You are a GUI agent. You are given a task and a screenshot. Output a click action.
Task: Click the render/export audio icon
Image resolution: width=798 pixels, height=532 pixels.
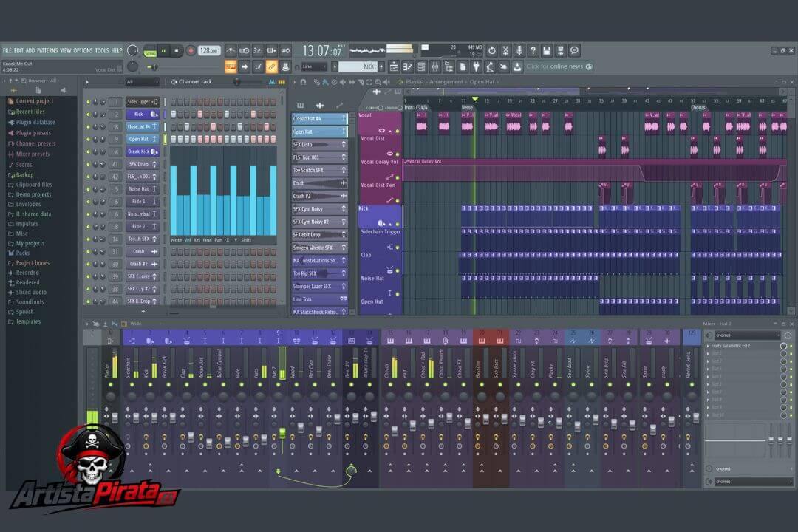[560, 50]
